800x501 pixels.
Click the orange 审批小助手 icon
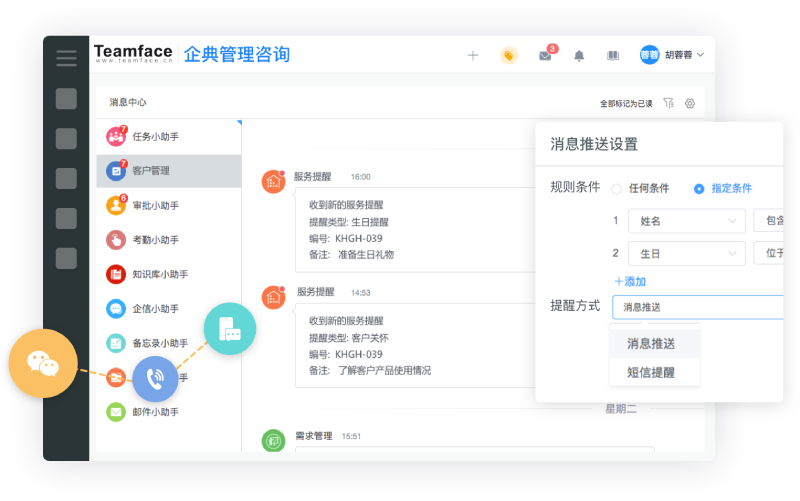coord(116,206)
